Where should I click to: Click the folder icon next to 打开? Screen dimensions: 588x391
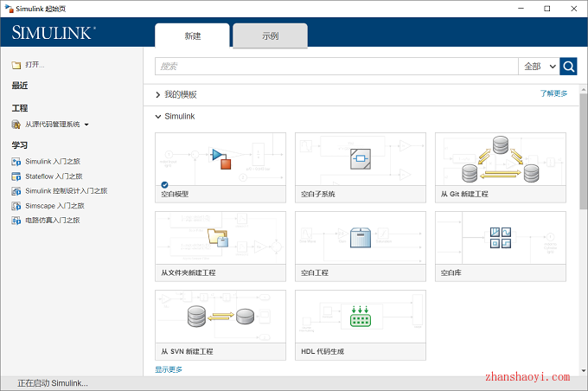(x=16, y=65)
